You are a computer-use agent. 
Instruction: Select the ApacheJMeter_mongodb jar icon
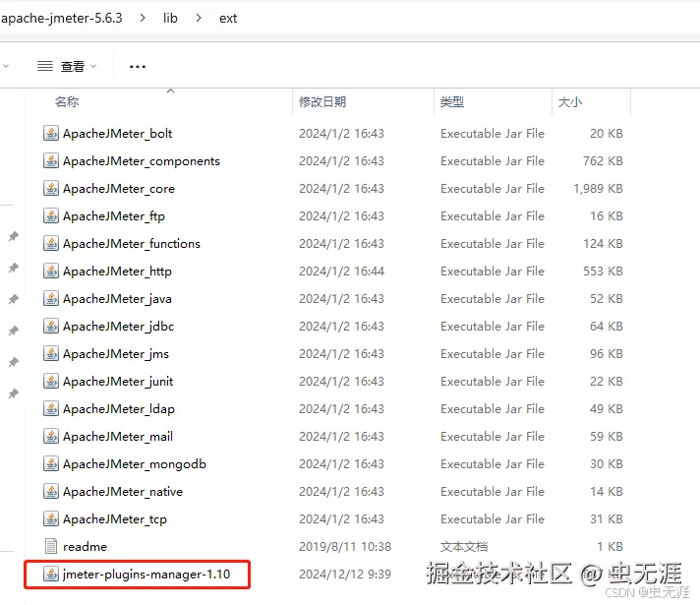pyautogui.click(x=51, y=463)
